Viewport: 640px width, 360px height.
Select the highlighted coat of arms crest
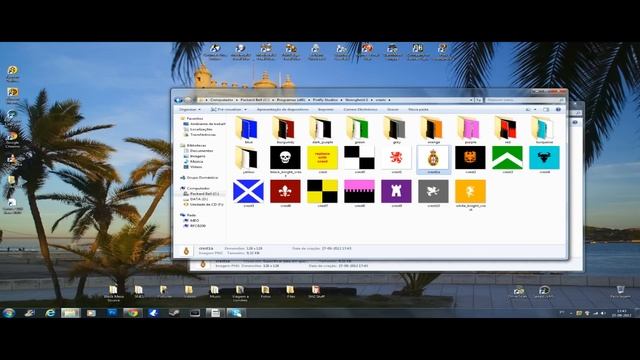pyautogui.click(x=433, y=158)
